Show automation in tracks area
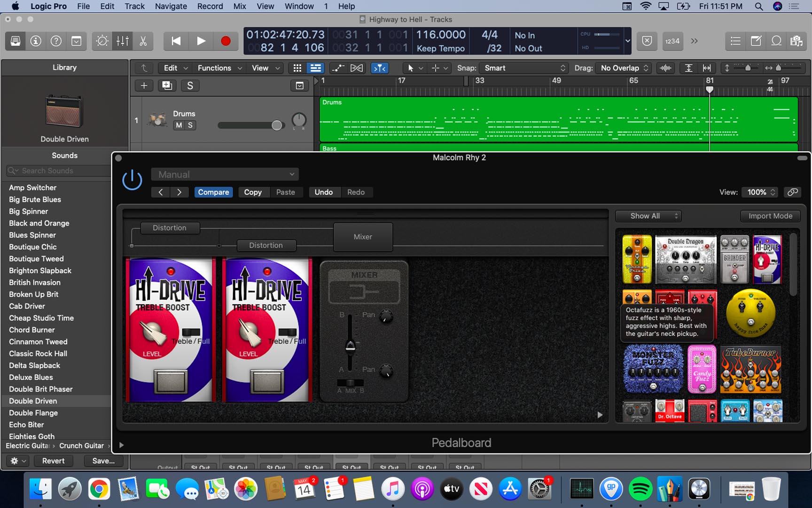The image size is (812, 508). click(338, 68)
